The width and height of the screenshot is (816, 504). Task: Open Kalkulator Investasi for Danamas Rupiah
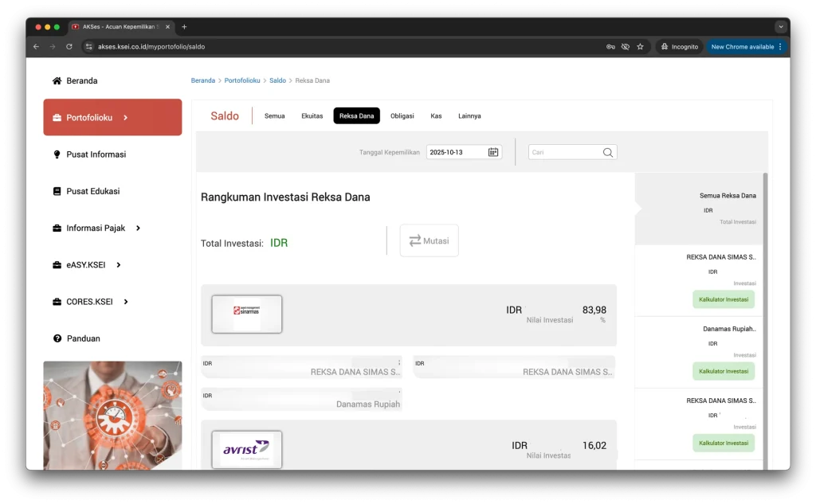(x=724, y=371)
